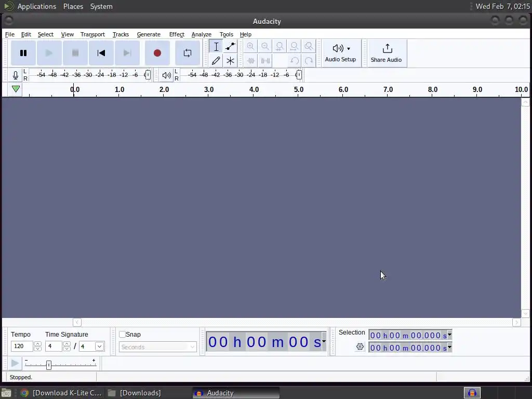The image size is (532, 399).
Task: Click Fit Project to Width icon
Action: tap(294, 46)
